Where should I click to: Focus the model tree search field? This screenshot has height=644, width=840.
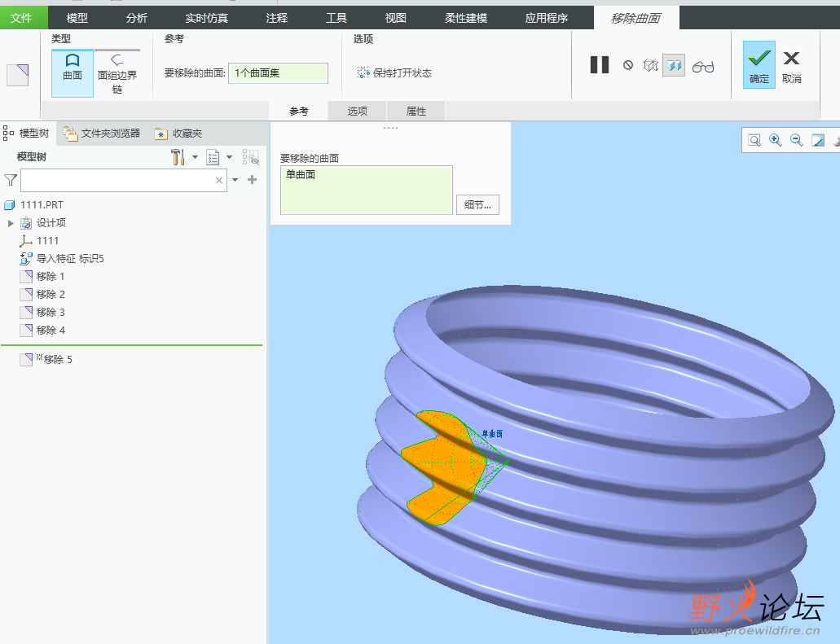pyautogui.click(x=124, y=181)
